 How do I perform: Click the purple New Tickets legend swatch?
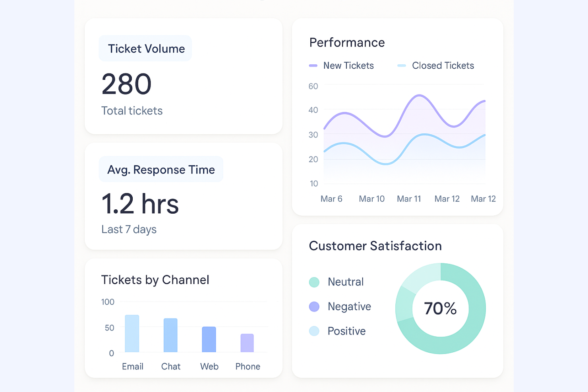tap(313, 66)
